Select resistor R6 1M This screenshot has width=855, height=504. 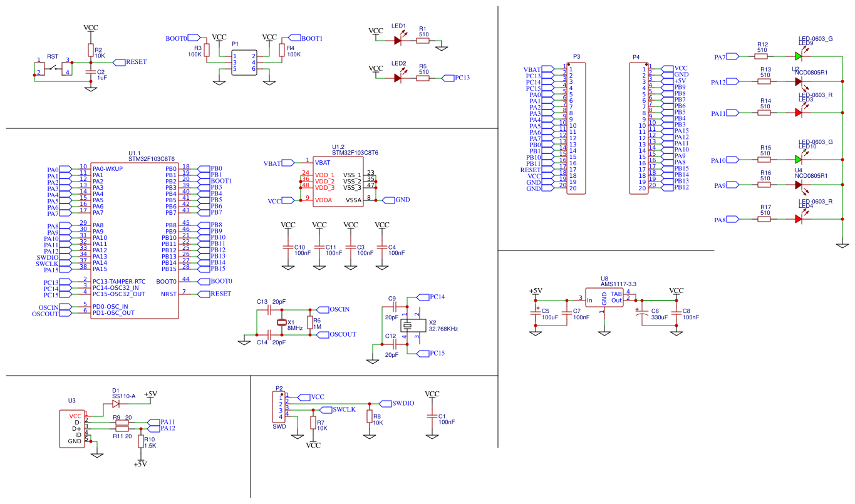point(309,322)
